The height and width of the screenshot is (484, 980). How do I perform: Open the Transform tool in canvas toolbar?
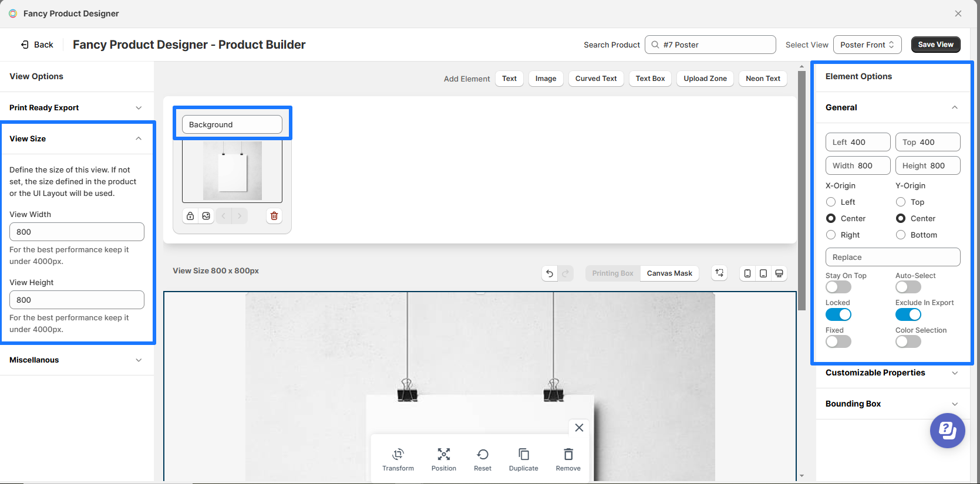[398, 459]
